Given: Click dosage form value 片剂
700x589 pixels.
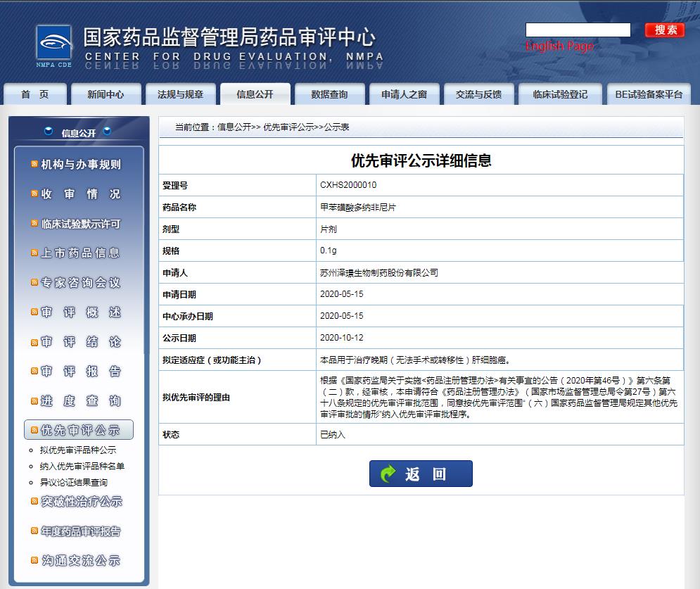Looking at the screenshot, I should tap(329, 229).
